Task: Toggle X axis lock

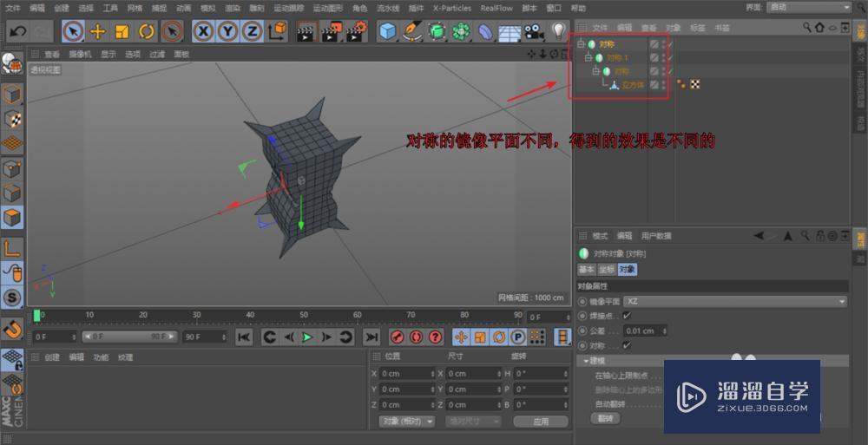Action: tap(204, 31)
